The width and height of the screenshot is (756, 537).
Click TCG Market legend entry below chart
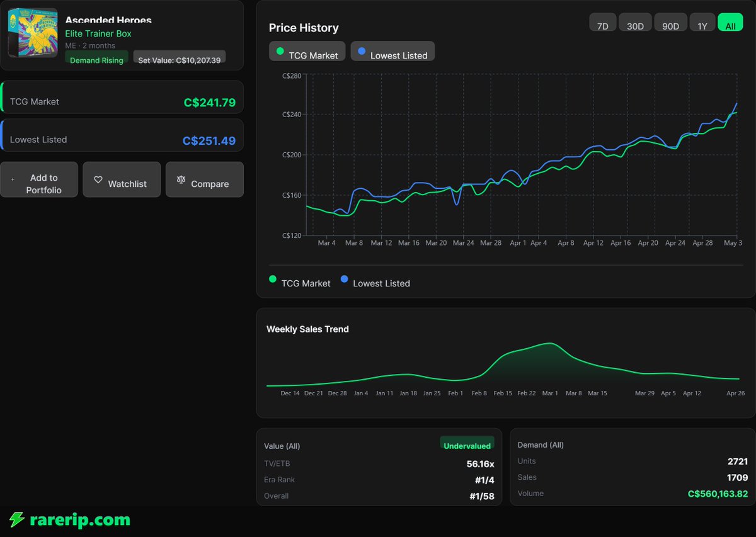click(x=300, y=283)
